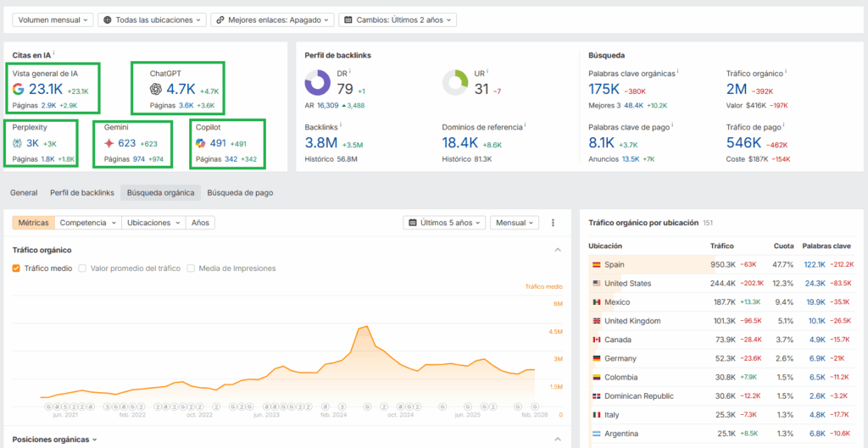This screenshot has width=868, height=448.
Task: Open the Mensual interval dropdown
Action: 515,223
